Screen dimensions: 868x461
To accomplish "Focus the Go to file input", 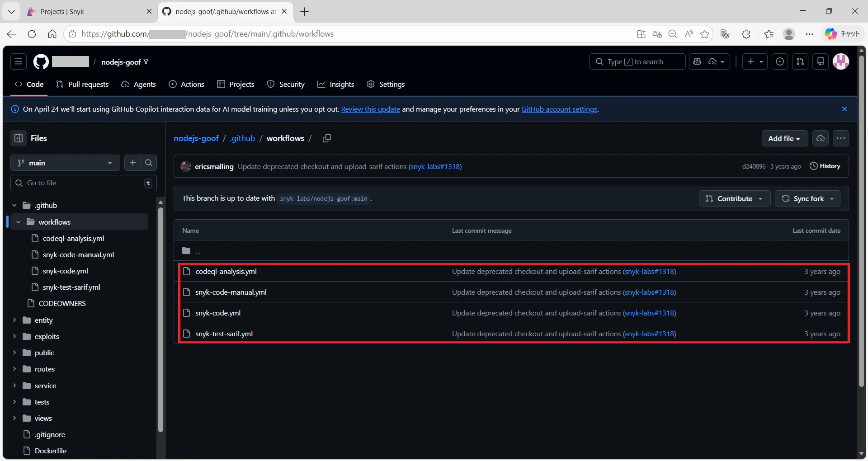I will coord(84,183).
